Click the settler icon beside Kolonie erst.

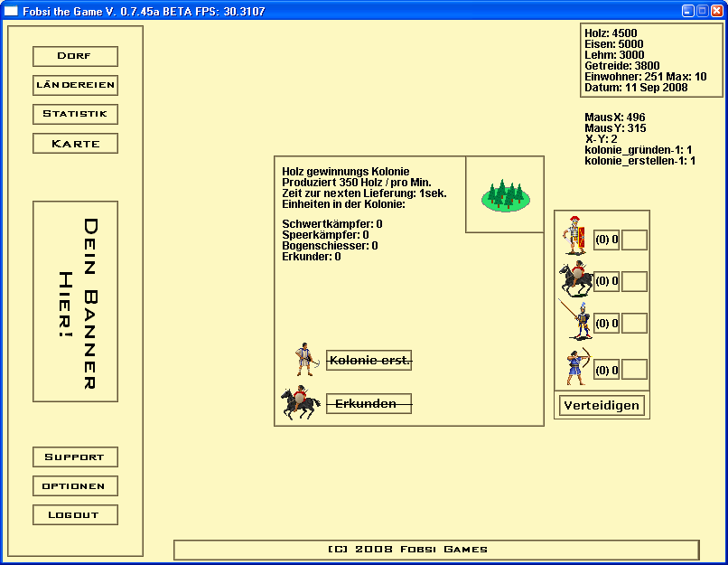[x=305, y=360]
